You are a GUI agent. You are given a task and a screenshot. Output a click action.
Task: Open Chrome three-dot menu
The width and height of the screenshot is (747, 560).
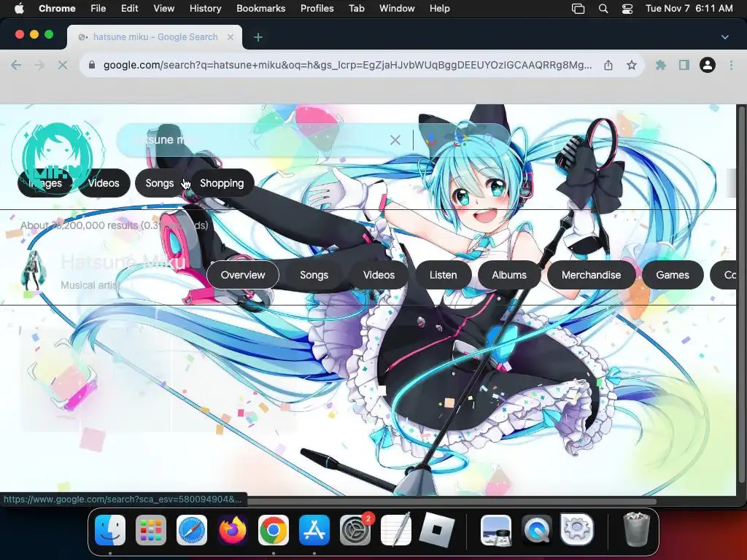(x=731, y=65)
